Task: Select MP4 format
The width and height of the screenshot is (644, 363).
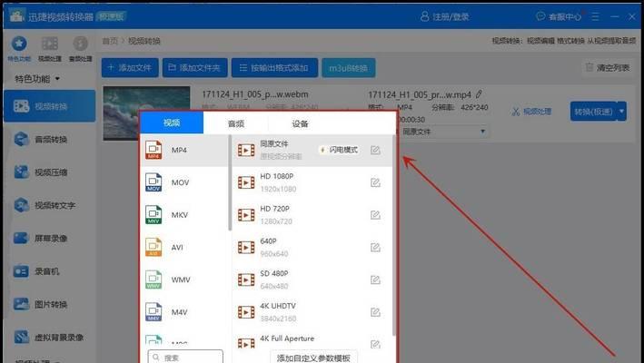Action: tap(184, 150)
